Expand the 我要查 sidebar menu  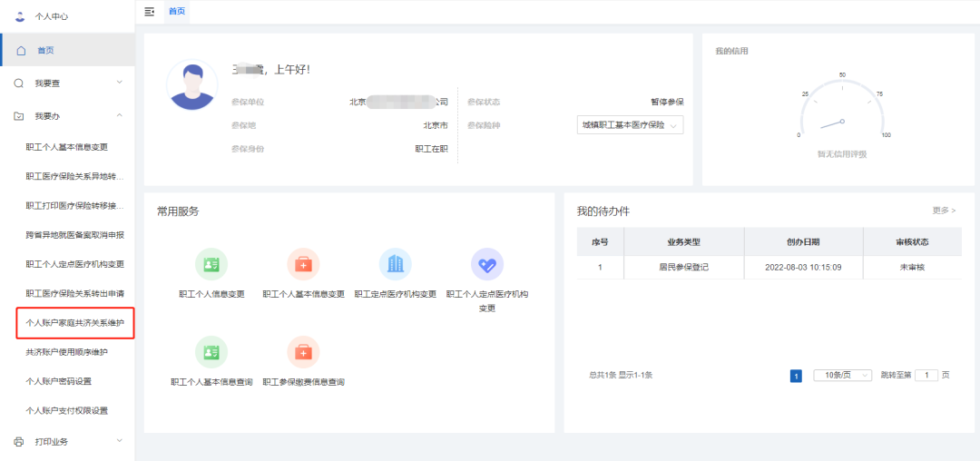[67, 83]
